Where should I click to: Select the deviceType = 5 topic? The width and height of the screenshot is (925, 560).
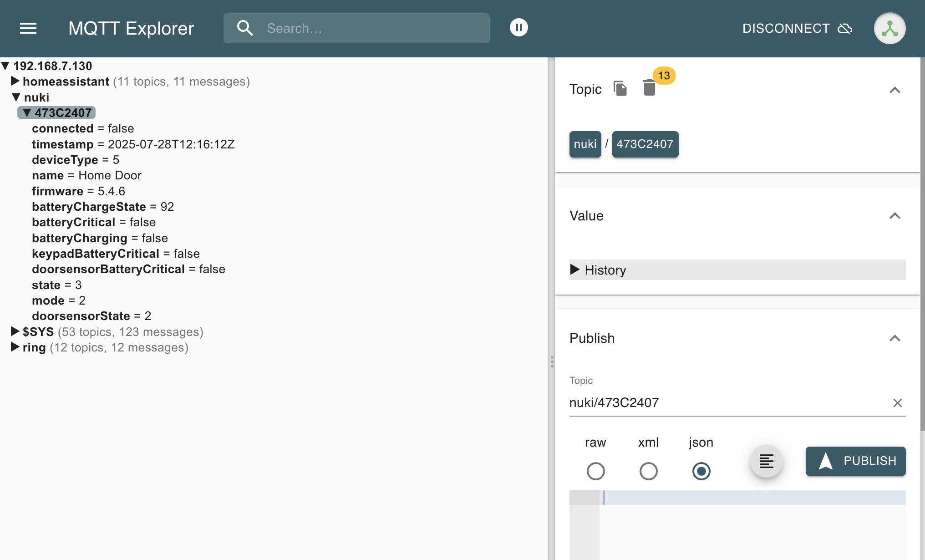[x=76, y=160]
